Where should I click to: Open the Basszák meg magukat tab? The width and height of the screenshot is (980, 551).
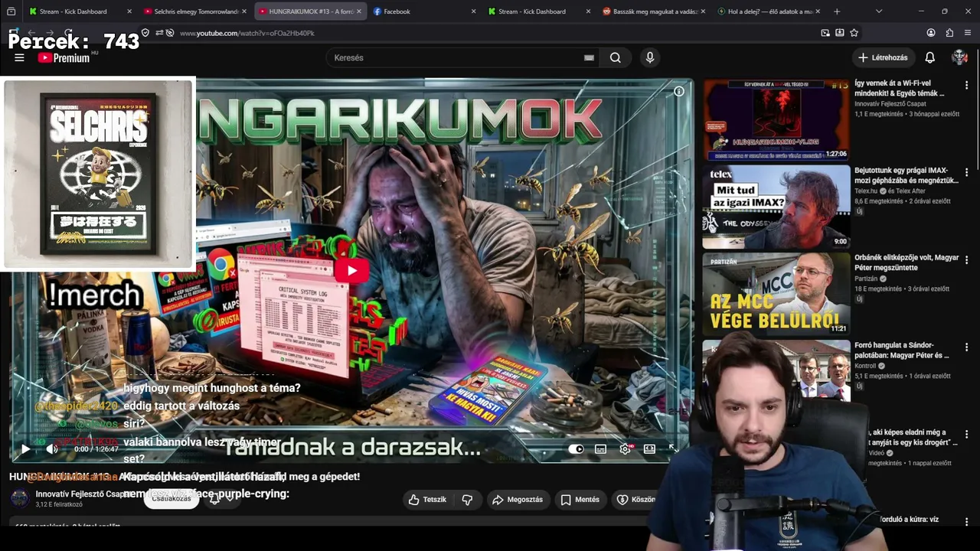click(655, 11)
